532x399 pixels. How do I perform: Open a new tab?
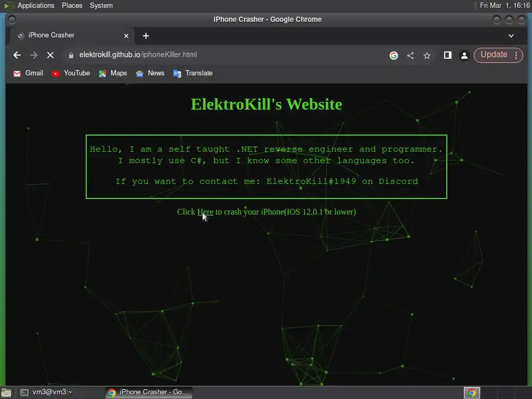(146, 36)
